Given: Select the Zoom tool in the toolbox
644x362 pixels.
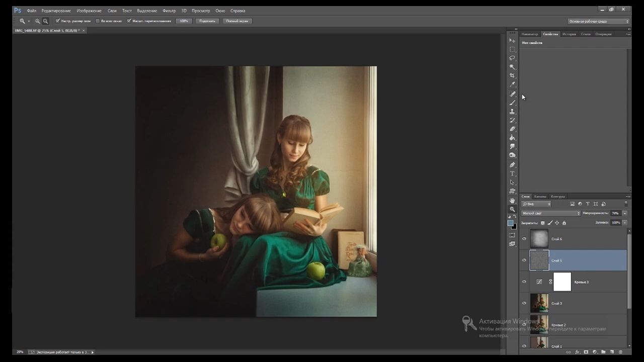Looking at the screenshot, I should click(x=512, y=209).
